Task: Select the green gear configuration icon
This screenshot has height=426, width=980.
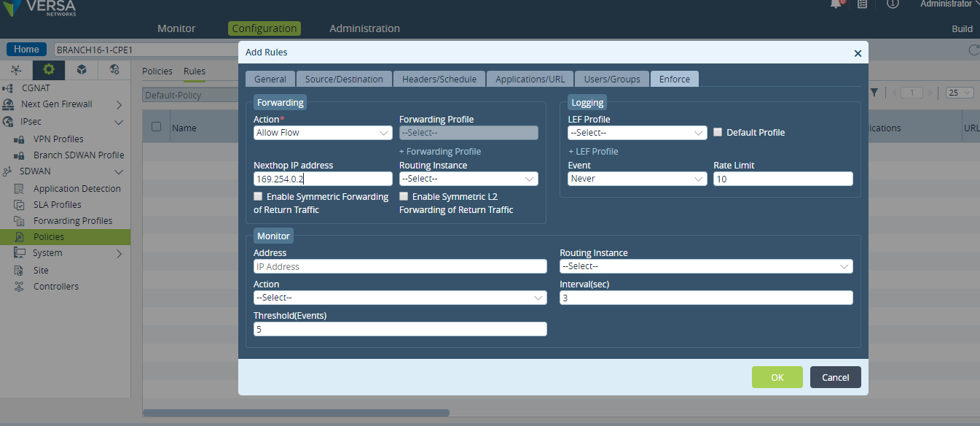Action: (49, 70)
